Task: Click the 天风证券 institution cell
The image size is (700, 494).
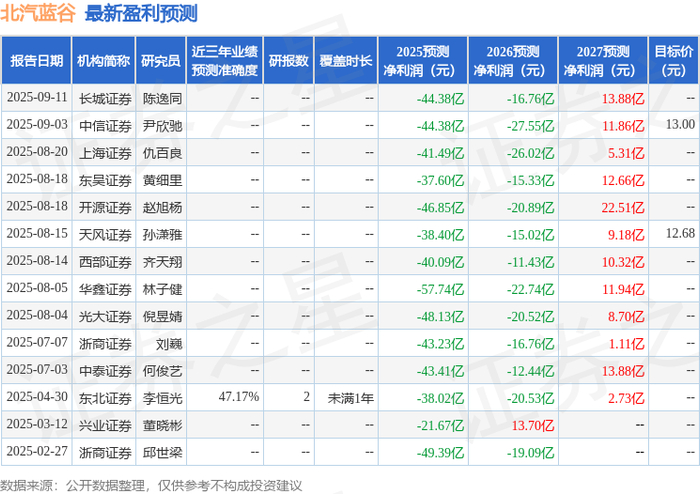Action: 105,235
